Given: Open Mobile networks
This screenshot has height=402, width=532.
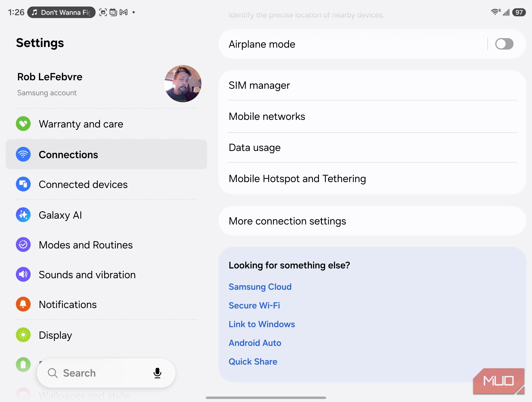Looking at the screenshot, I should (372, 116).
